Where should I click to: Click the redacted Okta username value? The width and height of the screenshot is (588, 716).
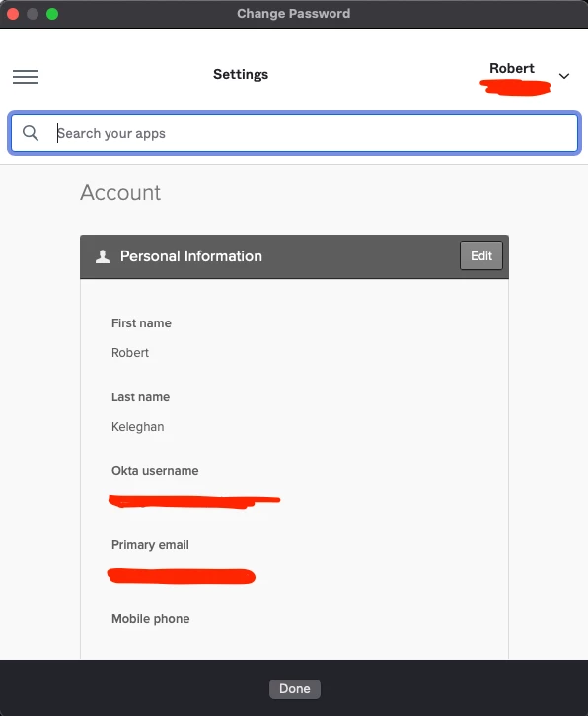click(194, 501)
